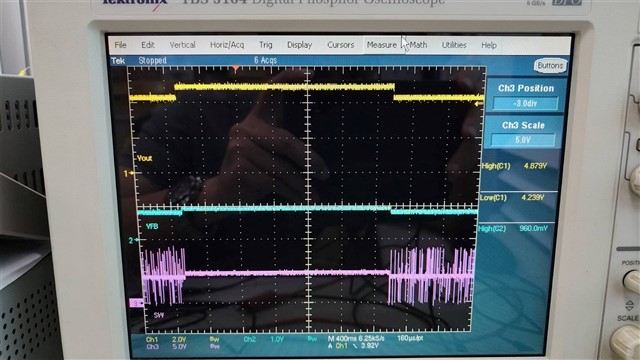
Task: Select the High(C2) measurement readout
Action: coord(513,229)
